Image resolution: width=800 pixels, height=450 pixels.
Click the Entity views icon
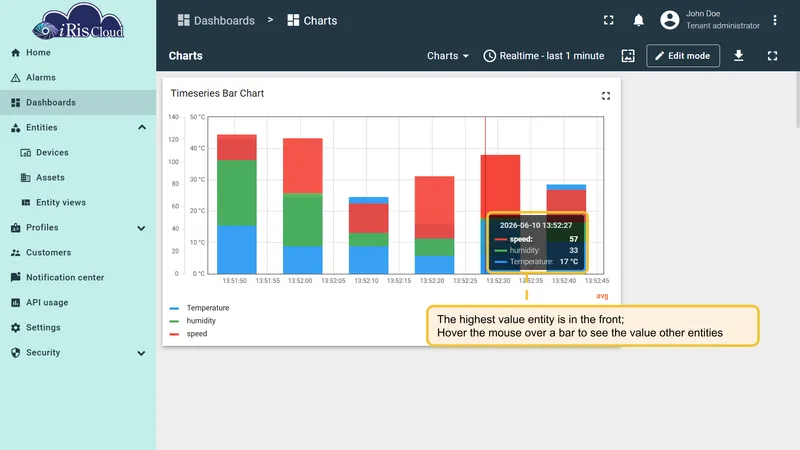tap(26, 203)
